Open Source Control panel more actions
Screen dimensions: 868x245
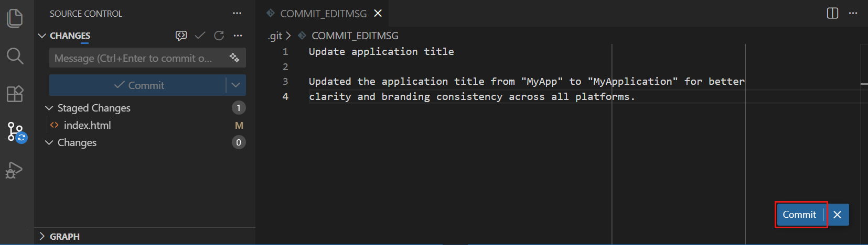(237, 13)
